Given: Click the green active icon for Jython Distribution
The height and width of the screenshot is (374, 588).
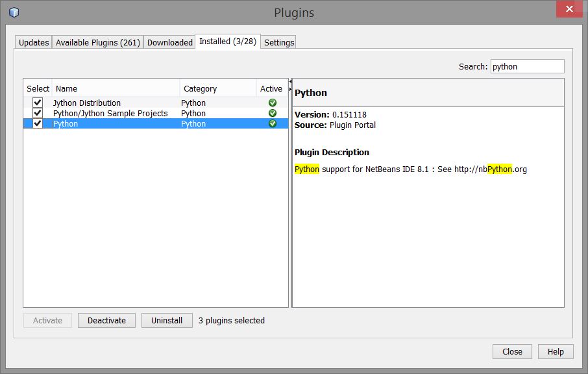Looking at the screenshot, I should (273, 103).
